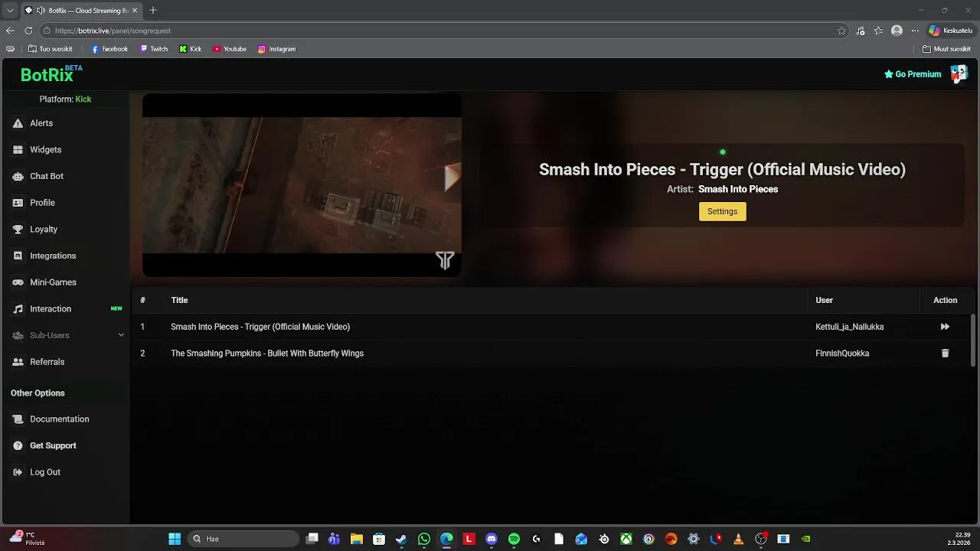The image size is (980, 551).
Task: Select Interaction in the sidebar
Action: pos(51,309)
